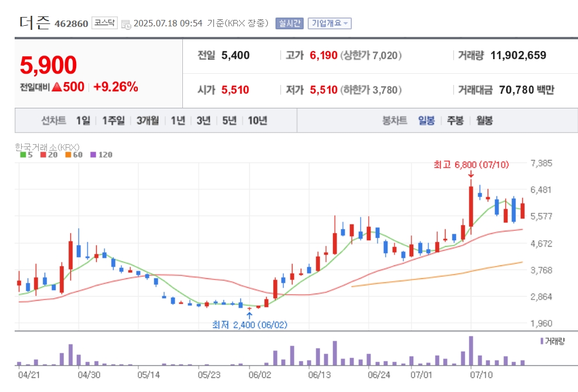Click the red 20-day moving average legend
This screenshot has height=392, width=578.
click(x=49, y=155)
